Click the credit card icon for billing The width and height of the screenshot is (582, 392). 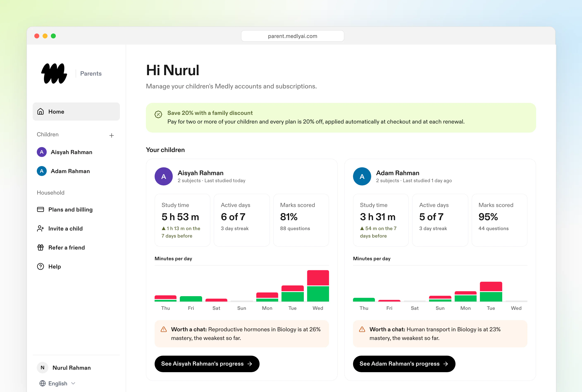41,209
